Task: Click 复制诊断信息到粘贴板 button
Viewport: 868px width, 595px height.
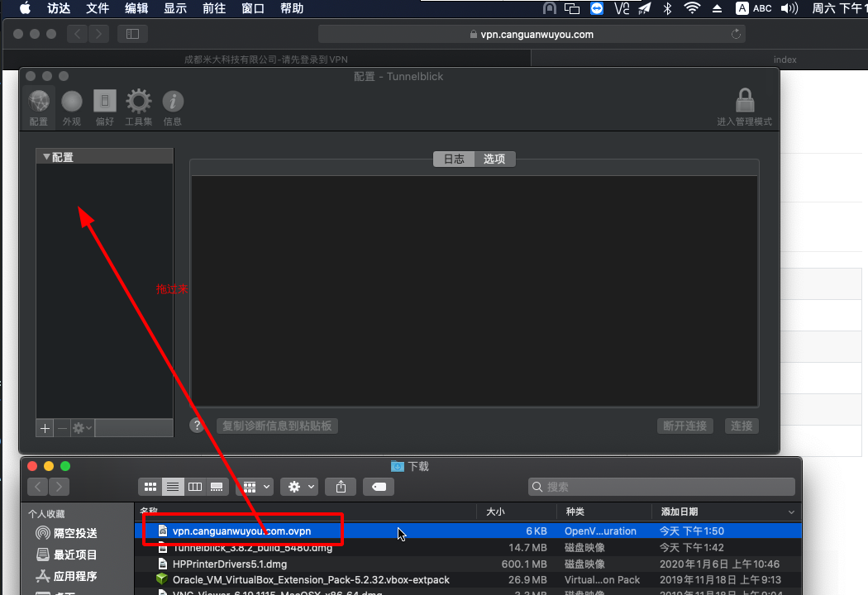Action: pyautogui.click(x=277, y=426)
